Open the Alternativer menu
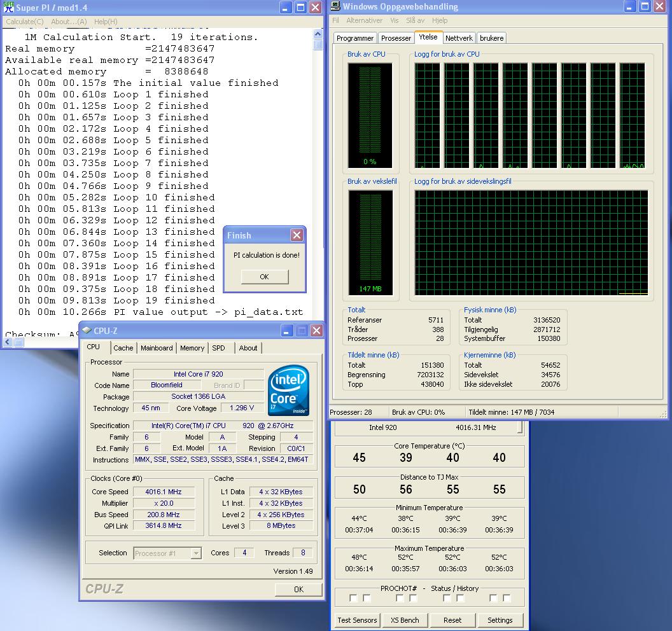Image resolution: width=672 pixels, height=631 pixels. (364, 20)
